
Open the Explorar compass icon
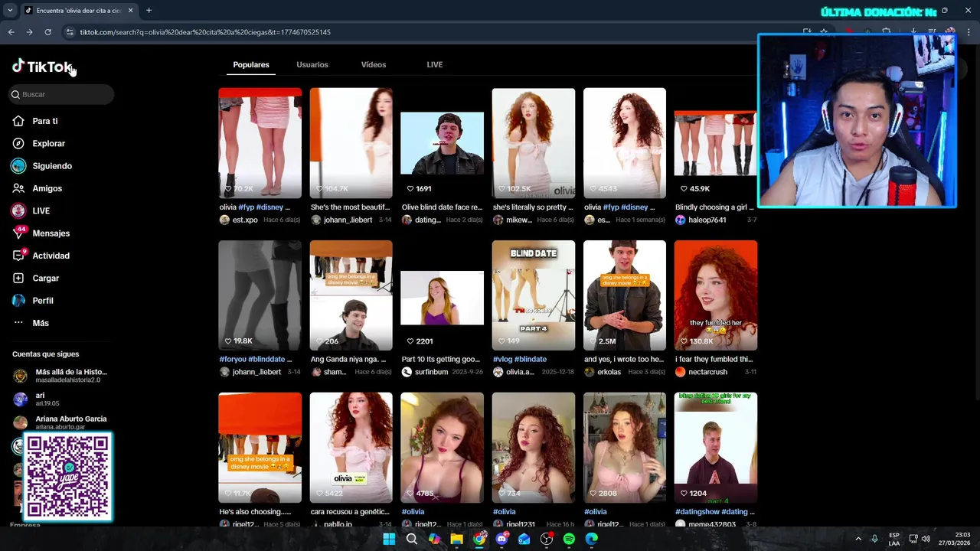(18, 143)
